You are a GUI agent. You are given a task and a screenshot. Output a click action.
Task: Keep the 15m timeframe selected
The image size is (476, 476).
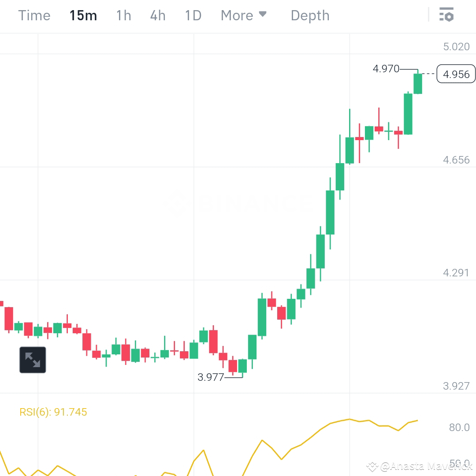tap(83, 15)
